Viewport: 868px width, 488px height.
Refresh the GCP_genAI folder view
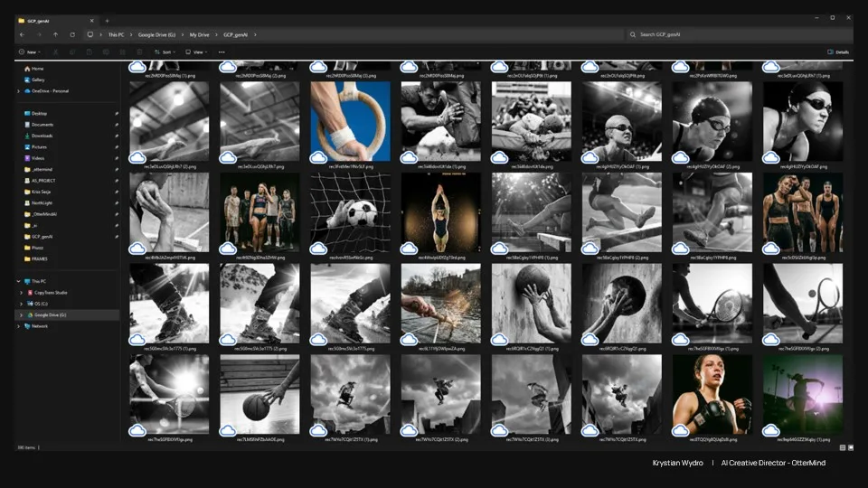(72, 34)
